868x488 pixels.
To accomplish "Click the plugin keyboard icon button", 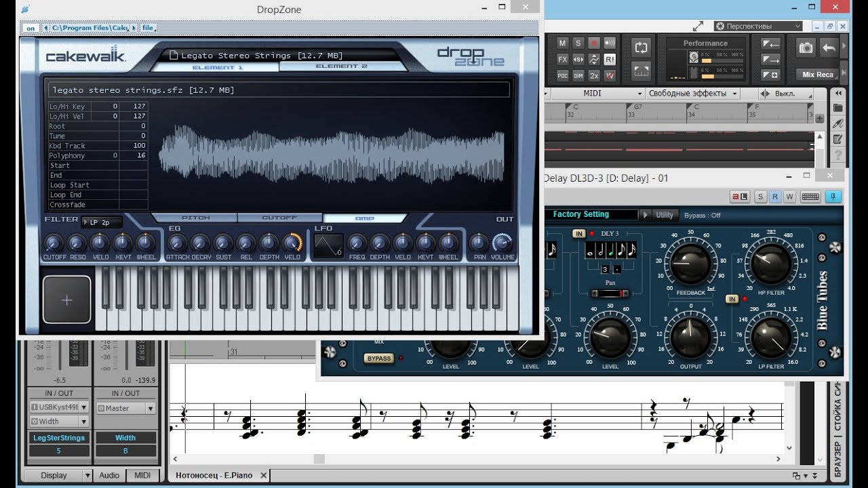I will [810, 197].
